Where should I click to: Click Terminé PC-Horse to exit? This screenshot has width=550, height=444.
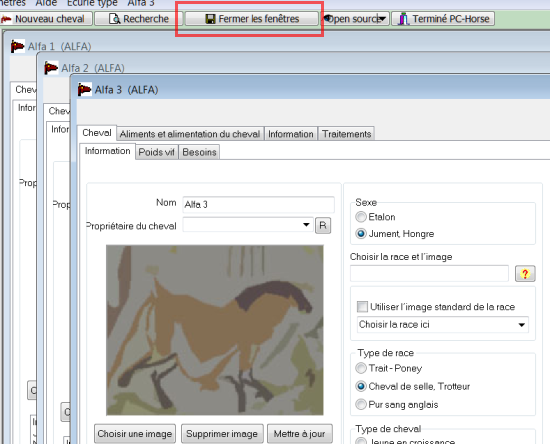point(443,19)
